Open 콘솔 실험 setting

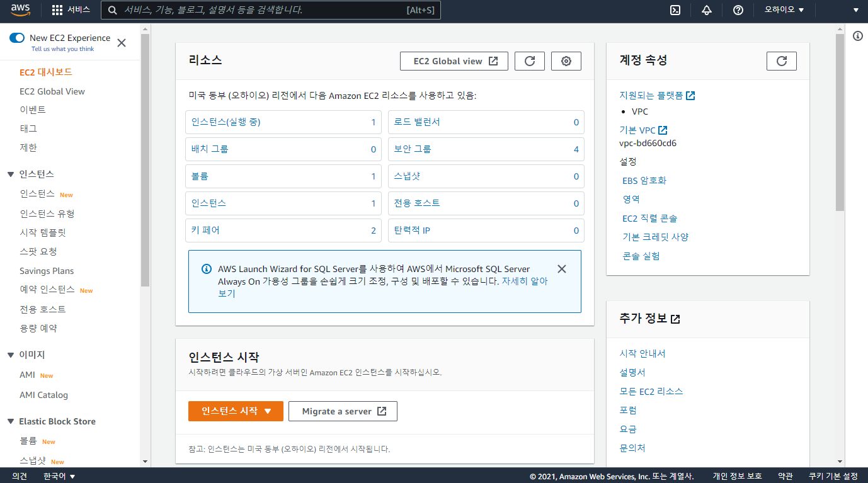[641, 256]
